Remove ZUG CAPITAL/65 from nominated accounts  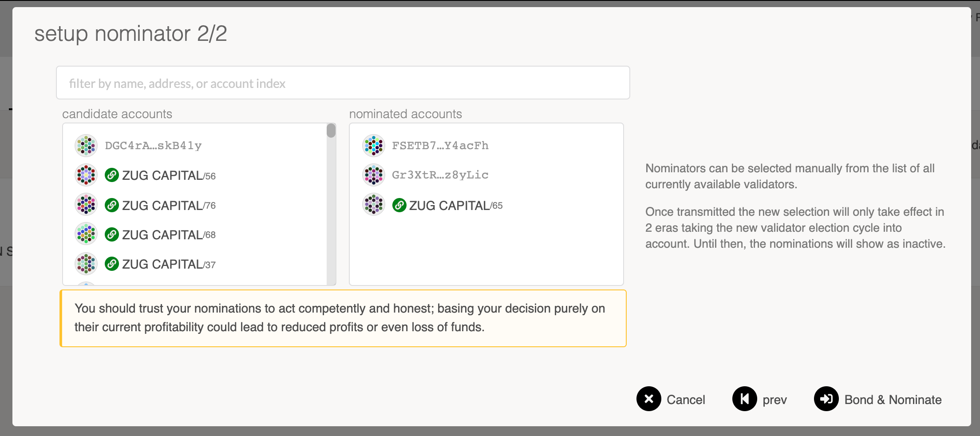(450, 205)
